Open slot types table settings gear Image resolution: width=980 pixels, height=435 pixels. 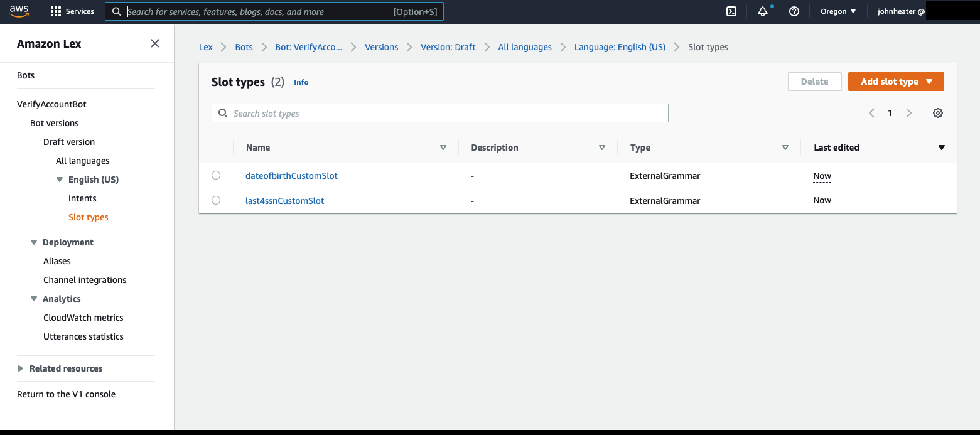[938, 113]
